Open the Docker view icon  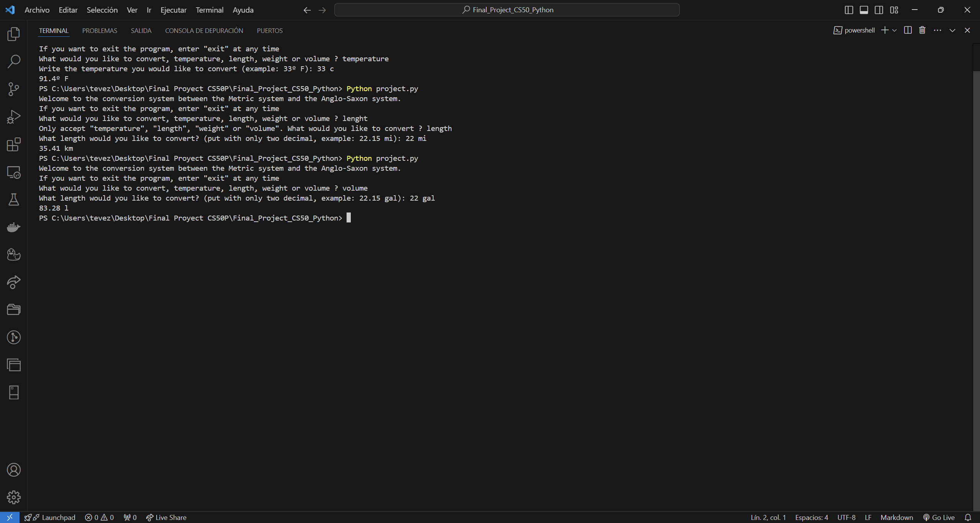click(14, 227)
